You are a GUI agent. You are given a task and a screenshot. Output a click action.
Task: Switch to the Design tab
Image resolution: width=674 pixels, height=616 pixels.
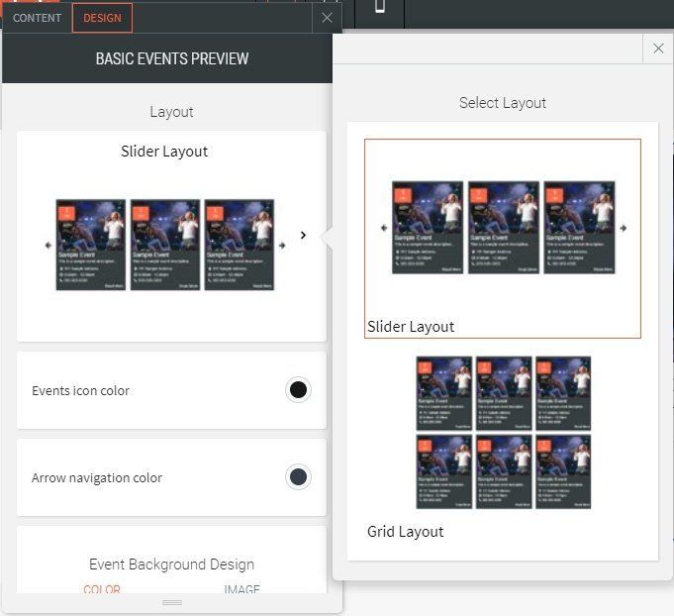pos(102,18)
